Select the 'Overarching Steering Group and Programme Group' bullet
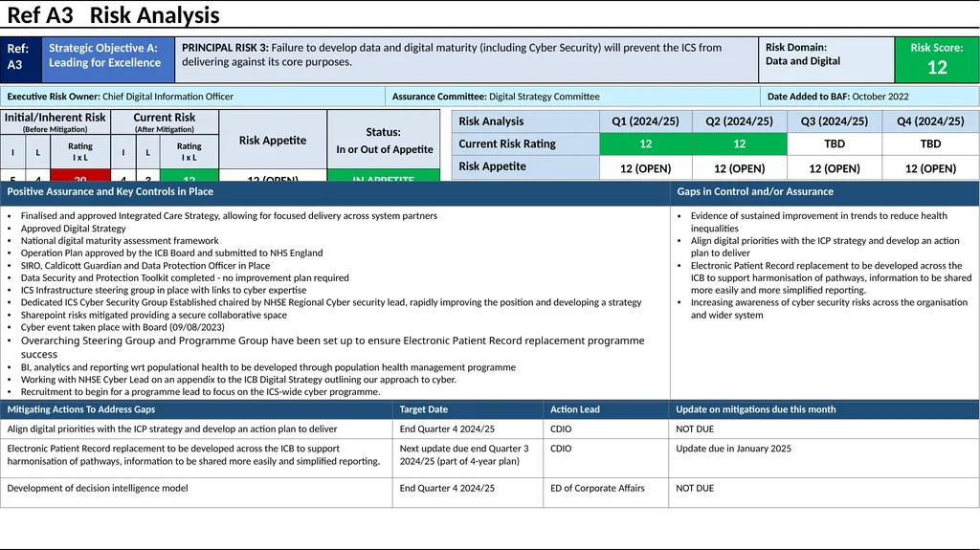Image resolution: width=980 pixels, height=550 pixels. click(x=332, y=347)
